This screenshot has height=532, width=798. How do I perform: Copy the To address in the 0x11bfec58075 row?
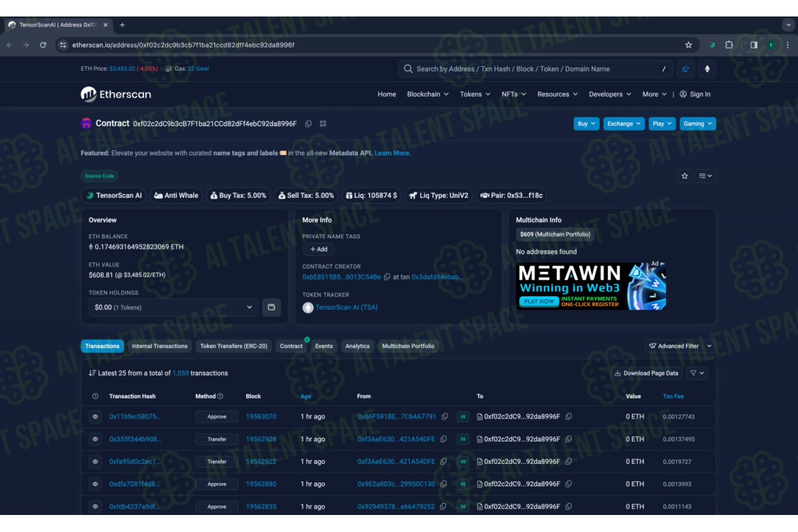(569, 417)
